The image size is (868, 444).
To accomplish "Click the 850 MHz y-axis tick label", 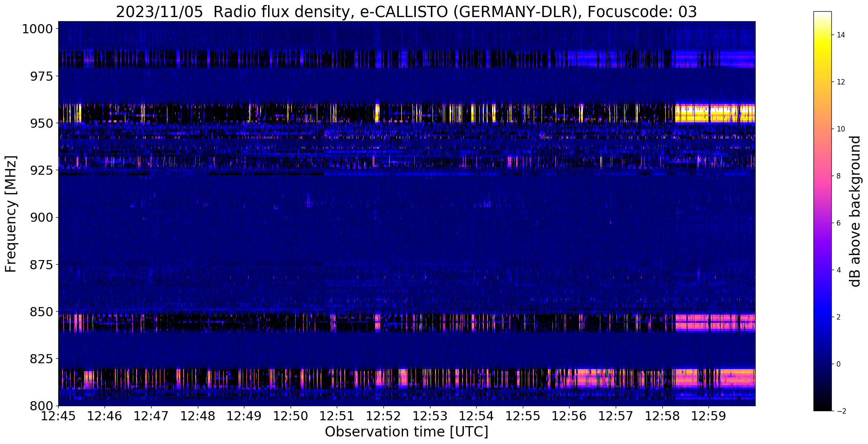I will (42, 311).
